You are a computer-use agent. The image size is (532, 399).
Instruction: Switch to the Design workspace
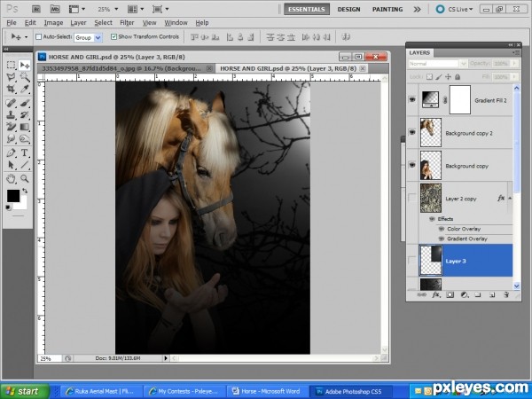(348, 9)
